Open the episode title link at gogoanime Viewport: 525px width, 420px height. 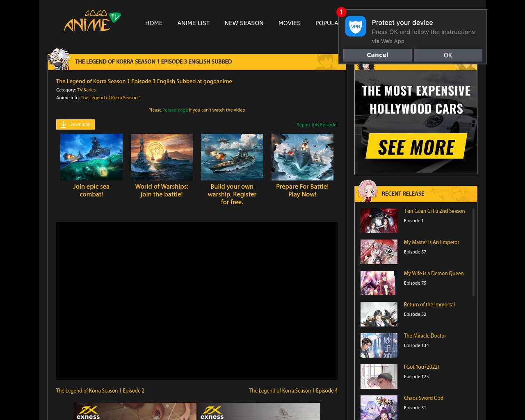coord(144,81)
